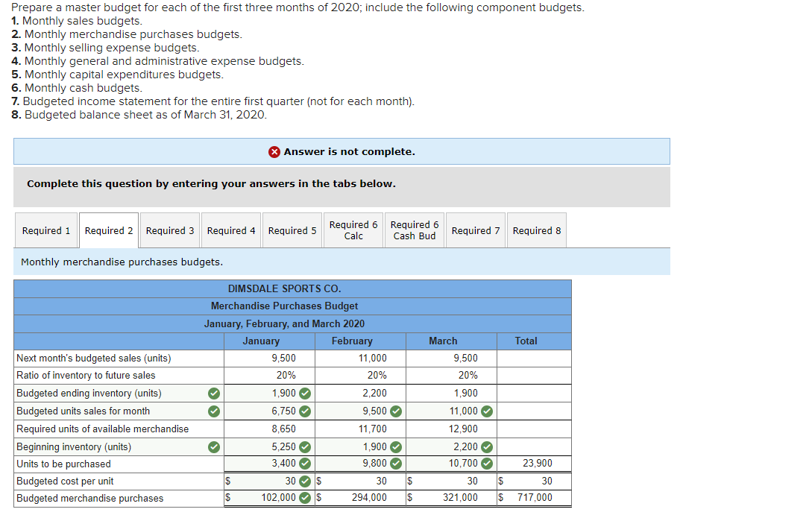Select the Required 2 tab
Screen dimensions: 812x518
pyautogui.click(x=109, y=230)
